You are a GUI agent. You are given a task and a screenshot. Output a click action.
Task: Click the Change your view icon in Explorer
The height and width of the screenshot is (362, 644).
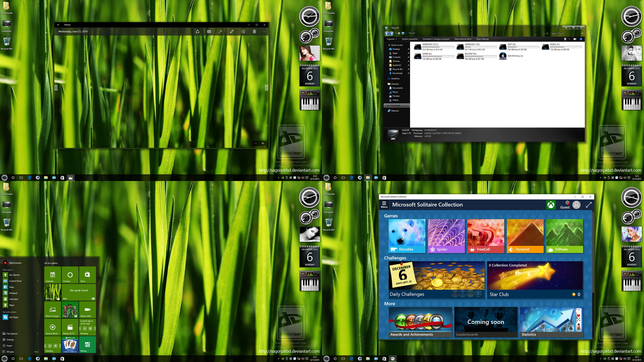tap(565, 39)
